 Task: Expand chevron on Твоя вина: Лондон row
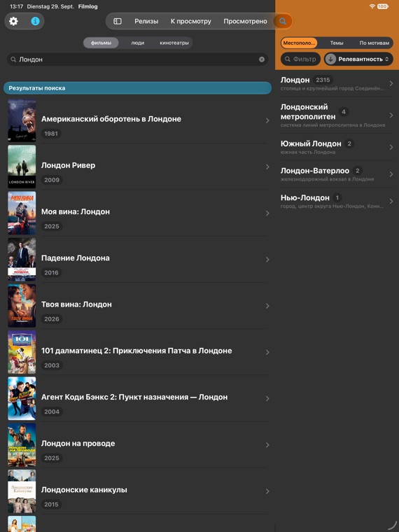click(267, 306)
